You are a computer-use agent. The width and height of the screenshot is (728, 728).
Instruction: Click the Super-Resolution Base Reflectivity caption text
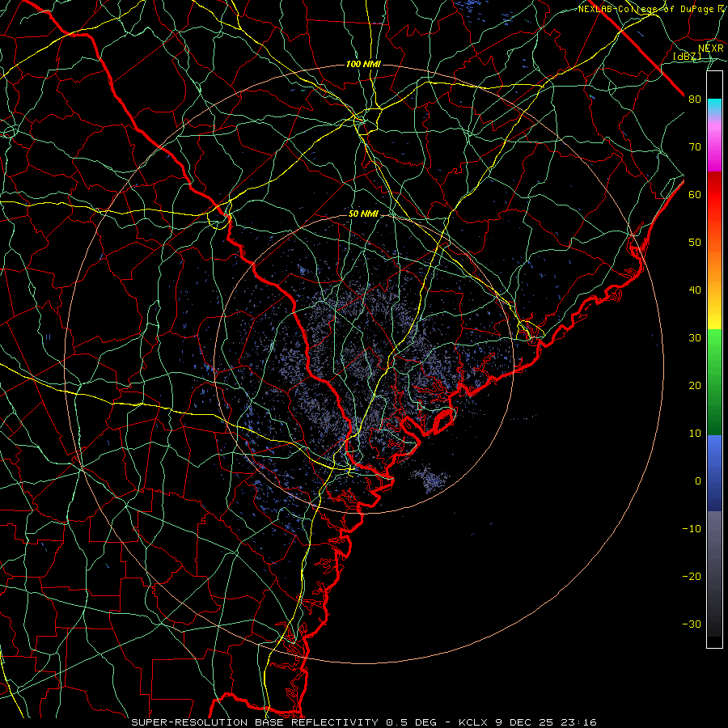255,722
